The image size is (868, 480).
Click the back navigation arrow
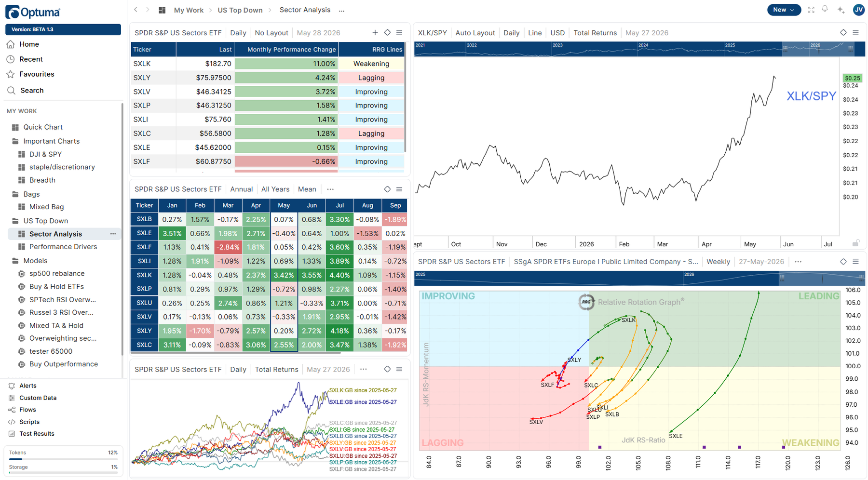tap(136, 10)
